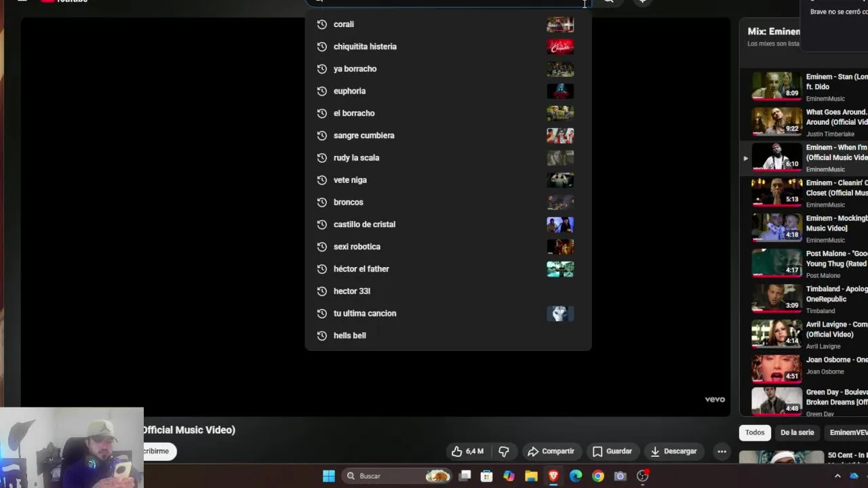Select the héctor el father suggestion thumbnail
The height and width of the screenshot is (488, 868).
tap(560, 269)
